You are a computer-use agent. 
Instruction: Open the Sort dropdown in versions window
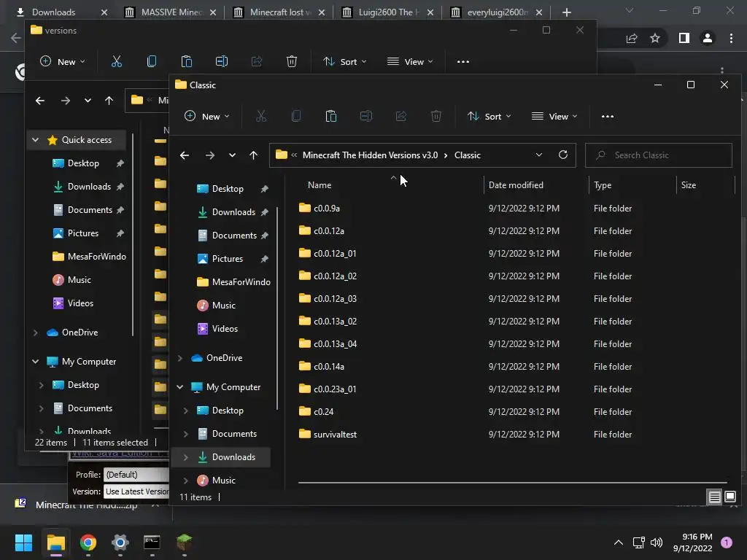tap(345, 61)
